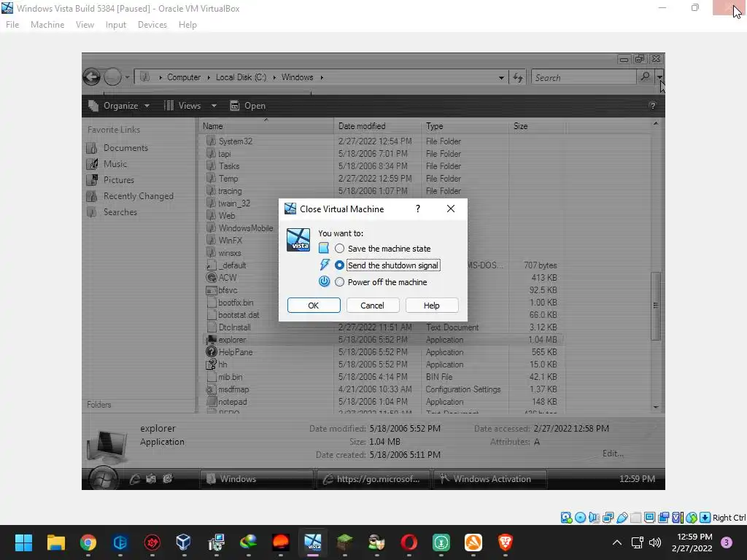Open the recent pages arrow beside Forward
Screen dimensions: 747x560
coord(127,77)
